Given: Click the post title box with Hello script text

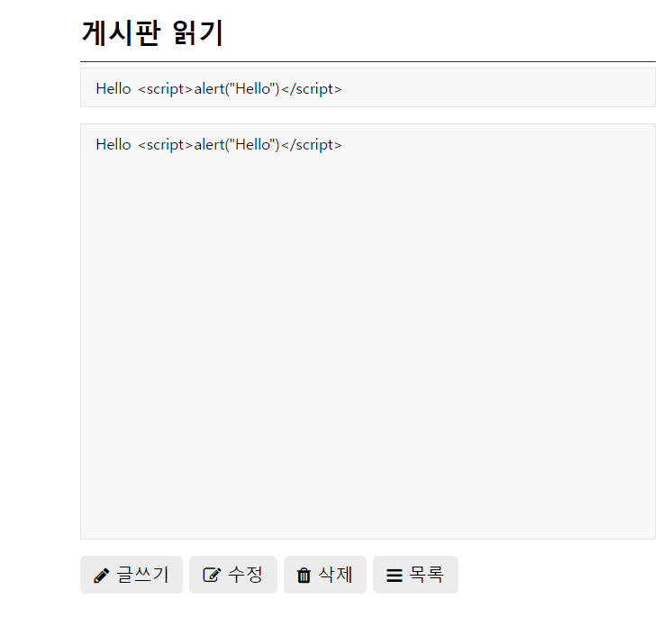Looking at the screenshot, I should coord(368,87).
